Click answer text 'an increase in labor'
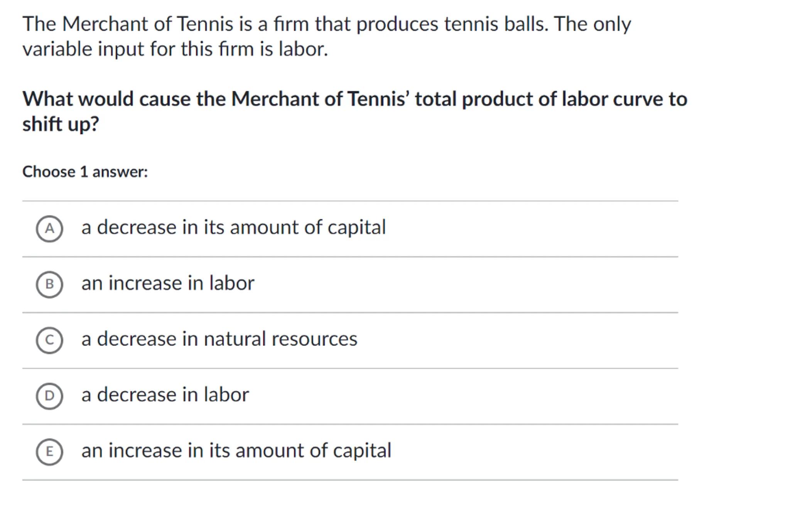Image resolution: width=790 pixels, height=532 pixels. point(168,283)
